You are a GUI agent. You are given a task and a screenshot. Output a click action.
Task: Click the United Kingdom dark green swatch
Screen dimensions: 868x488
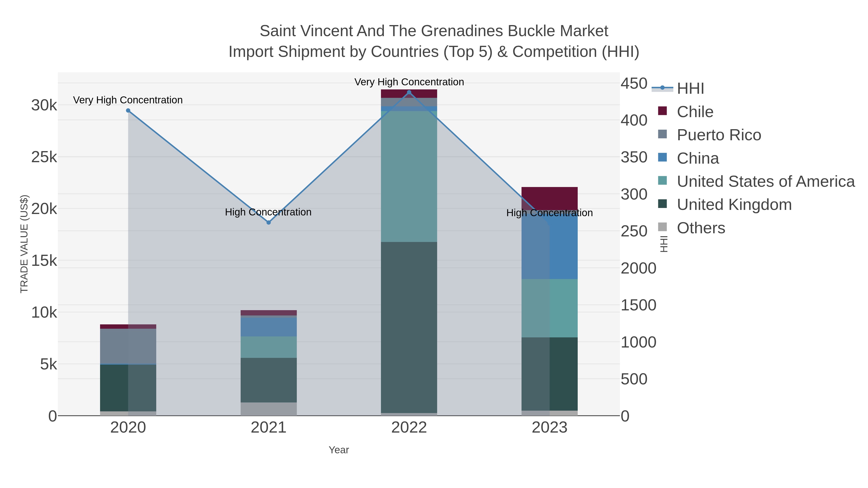point(663,204)
